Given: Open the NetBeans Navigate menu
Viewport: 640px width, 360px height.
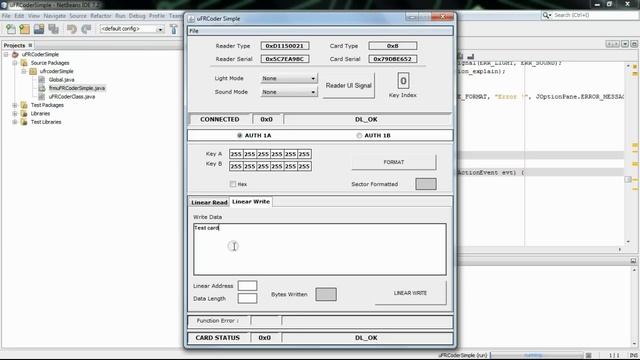Looking at the screenshot, I should tap(54, 16).
